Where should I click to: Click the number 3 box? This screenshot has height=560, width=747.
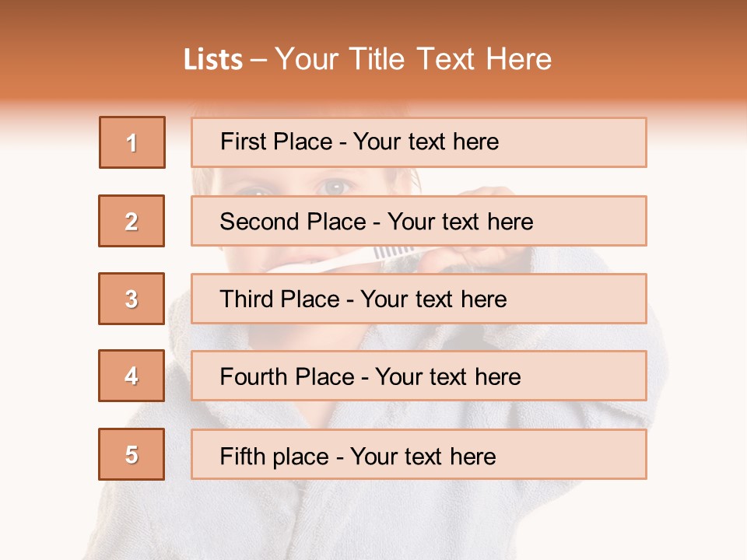(x=132, y=299)
